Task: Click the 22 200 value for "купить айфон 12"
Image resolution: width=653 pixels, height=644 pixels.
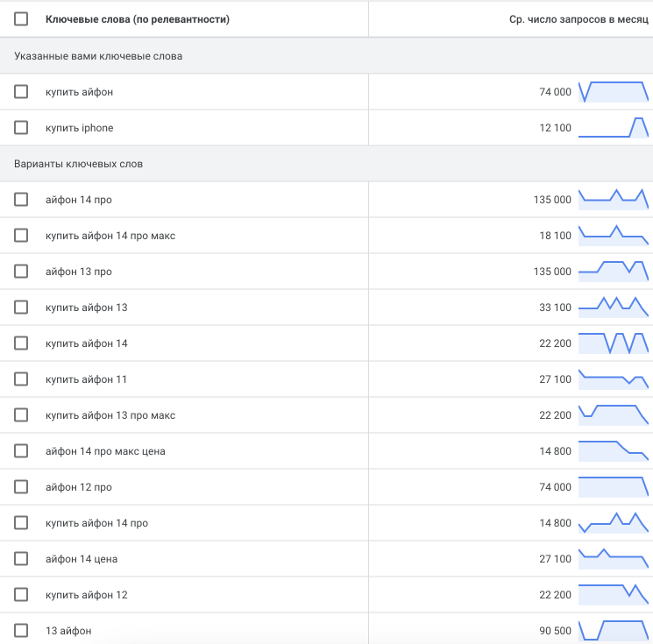Action: (555, 595)
